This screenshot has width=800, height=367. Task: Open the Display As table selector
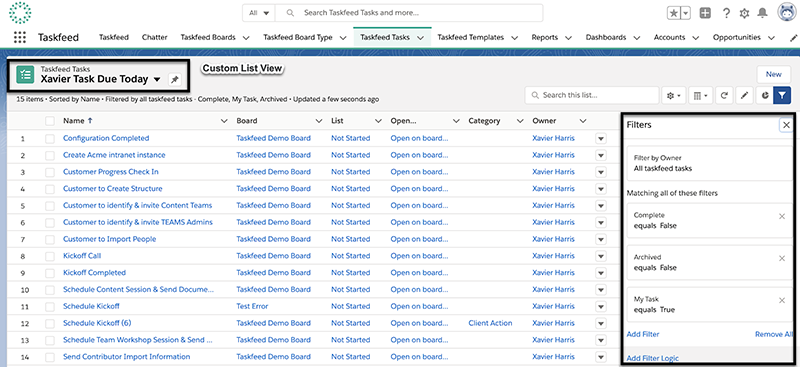(x=701, y=95)
